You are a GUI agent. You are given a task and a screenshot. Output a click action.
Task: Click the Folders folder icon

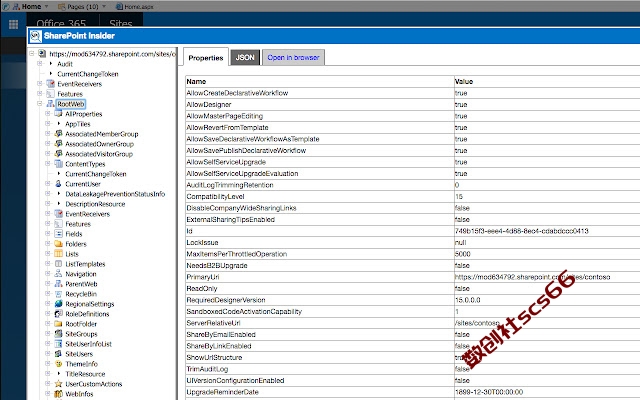(58, 244)
